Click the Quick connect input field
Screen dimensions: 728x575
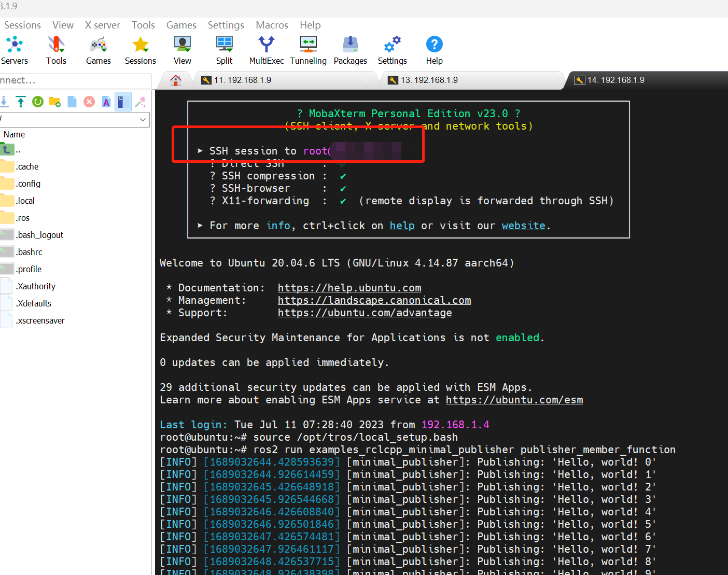click(75, 81)
